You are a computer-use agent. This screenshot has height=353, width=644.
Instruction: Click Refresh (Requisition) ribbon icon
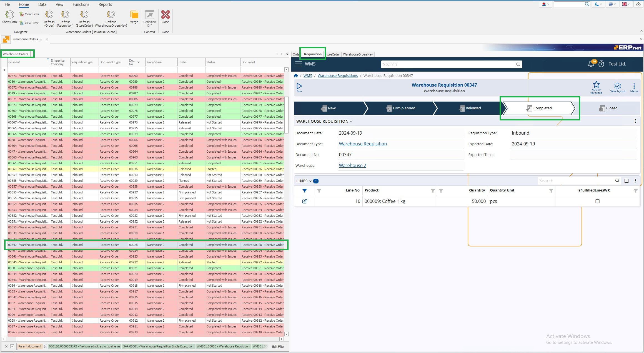(65, 19)
